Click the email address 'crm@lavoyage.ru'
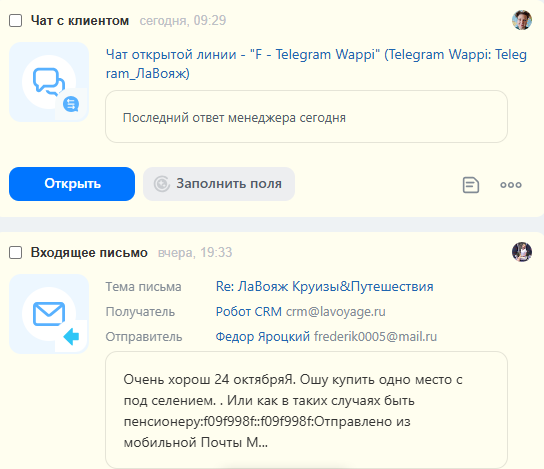The height and width of the screenshot is (469, 544). [335, 312]
